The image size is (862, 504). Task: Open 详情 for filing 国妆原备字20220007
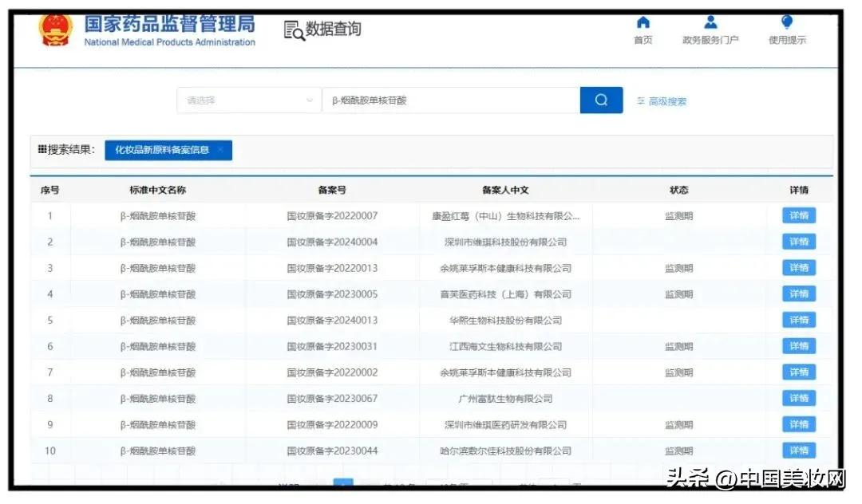coord(799,216)
